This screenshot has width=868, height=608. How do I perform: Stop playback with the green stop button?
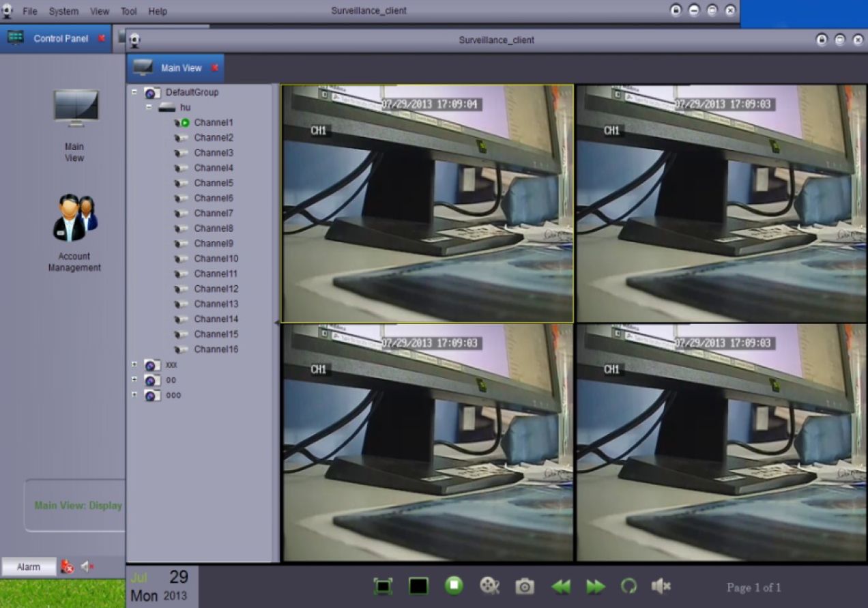point(454,585)
